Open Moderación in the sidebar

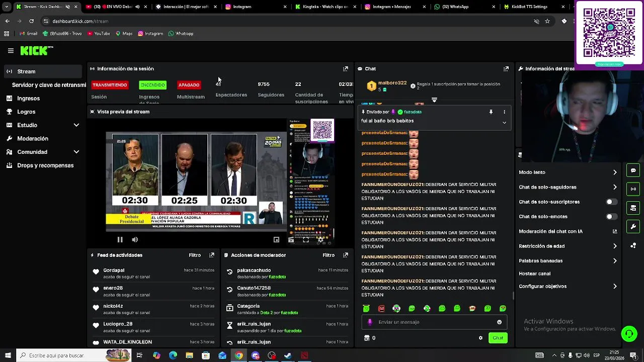click(43, 139)
